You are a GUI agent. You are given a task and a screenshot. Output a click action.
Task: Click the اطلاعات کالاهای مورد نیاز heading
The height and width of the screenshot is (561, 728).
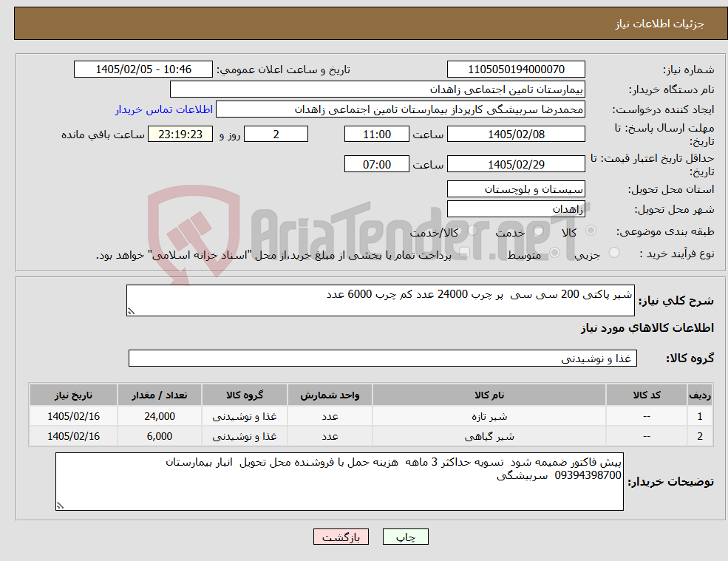[647, 328]
